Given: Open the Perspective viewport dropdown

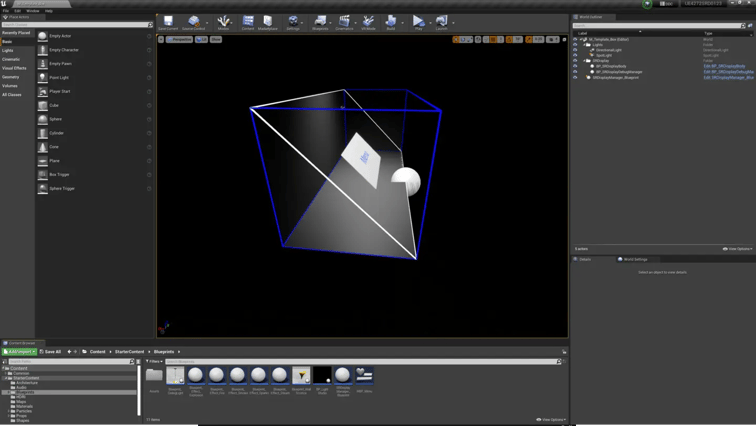Looking at the screenshot, I should (179, 39).
